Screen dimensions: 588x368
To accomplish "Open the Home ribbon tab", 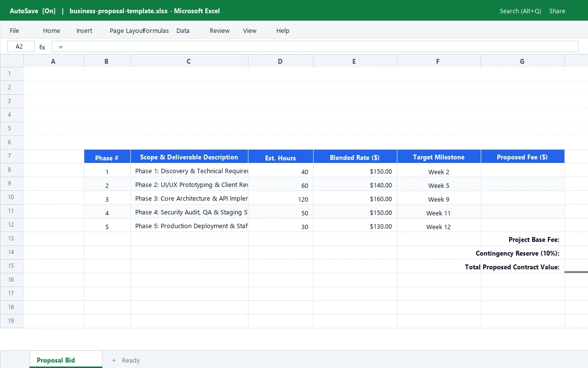I will pos(51,30).
